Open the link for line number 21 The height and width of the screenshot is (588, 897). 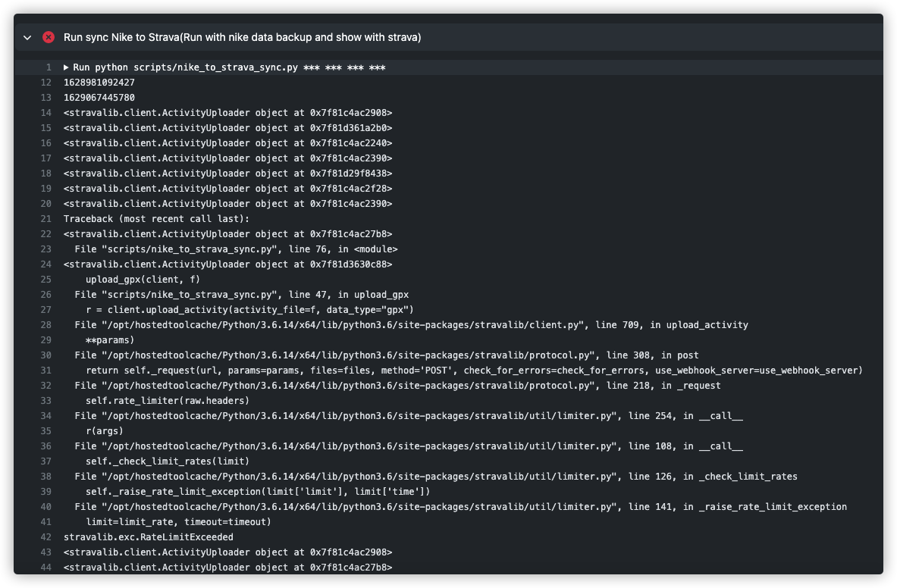45,219
